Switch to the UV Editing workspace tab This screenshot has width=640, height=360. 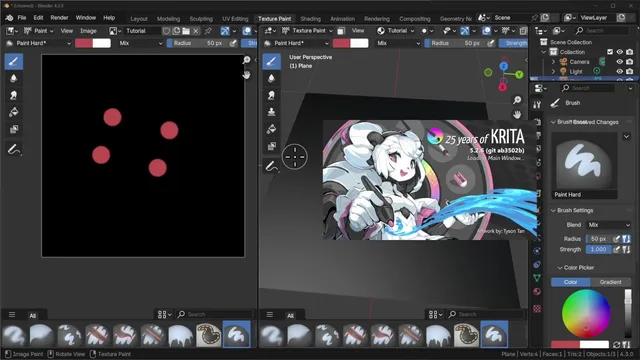click(235, 19)
